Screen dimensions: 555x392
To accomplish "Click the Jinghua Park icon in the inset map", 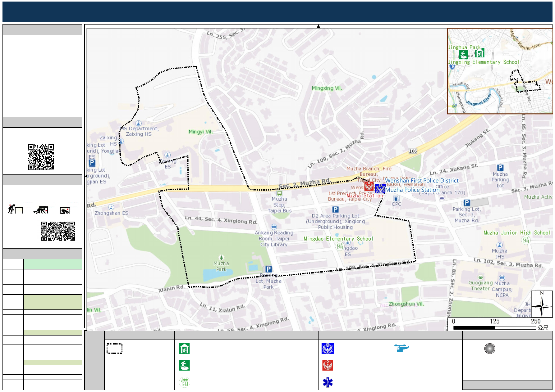I will click(x=463, y=55).
